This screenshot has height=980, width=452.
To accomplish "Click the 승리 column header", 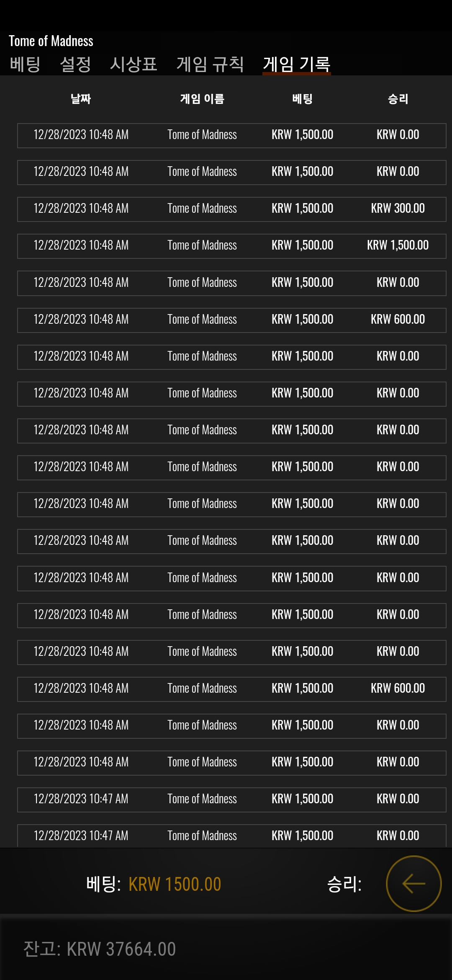I will tap(398, 99).
